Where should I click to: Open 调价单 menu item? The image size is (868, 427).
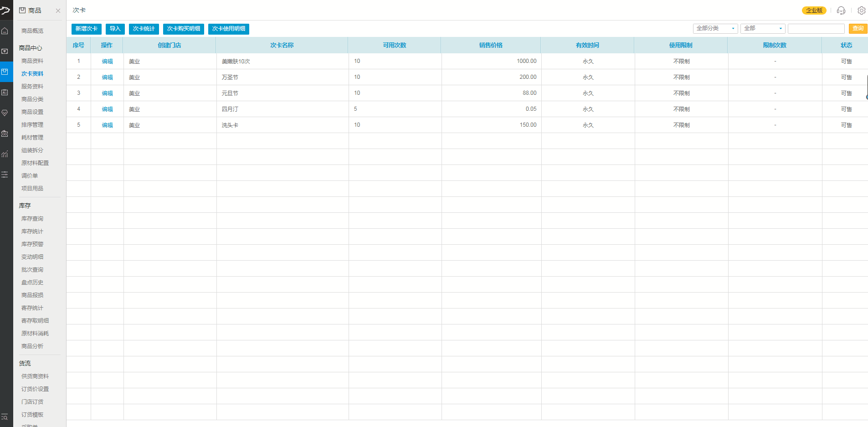[x=30, y=176]
